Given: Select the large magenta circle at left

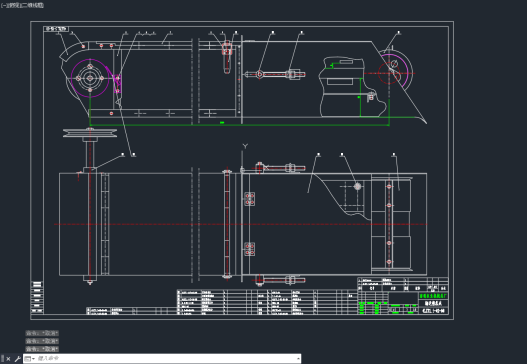Looking at the screenshot, I should coord(90,78).
